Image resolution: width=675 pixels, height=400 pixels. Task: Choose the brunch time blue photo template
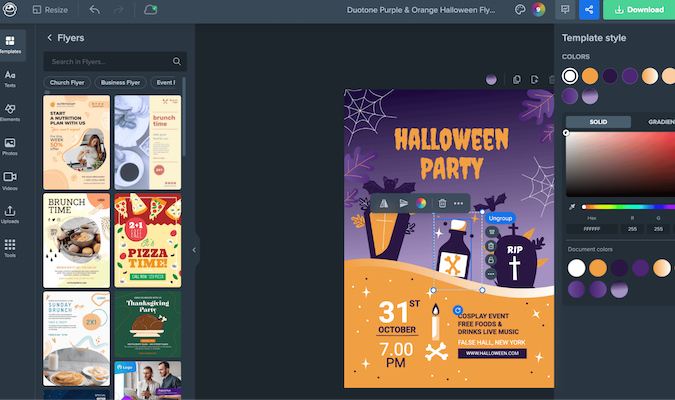click(x=148, y=142)
